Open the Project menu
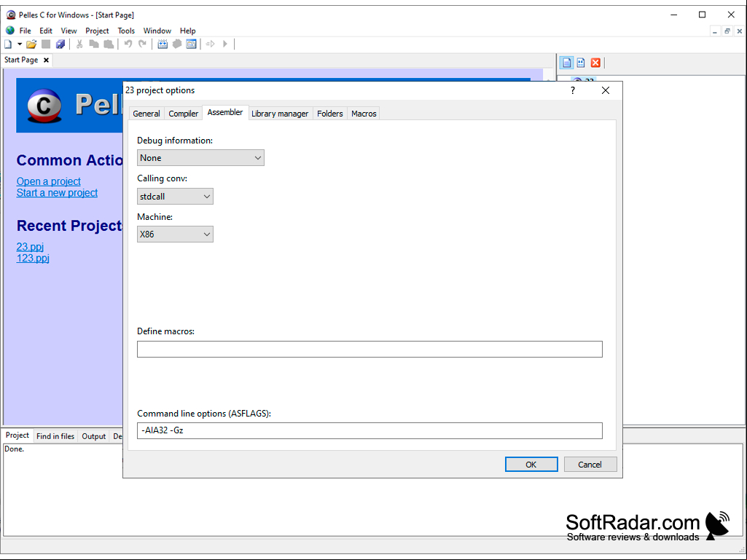This screenshot has width=747, height=560. 97,31
